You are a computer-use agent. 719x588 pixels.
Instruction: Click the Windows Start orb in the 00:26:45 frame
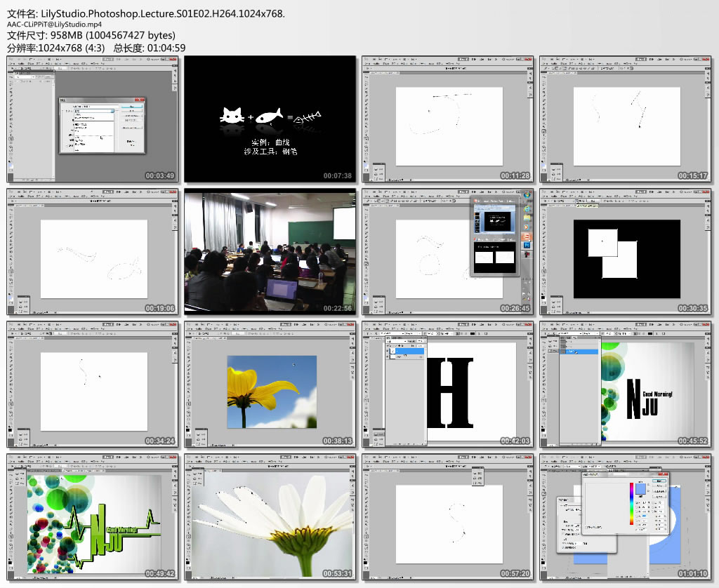[527, 196]
